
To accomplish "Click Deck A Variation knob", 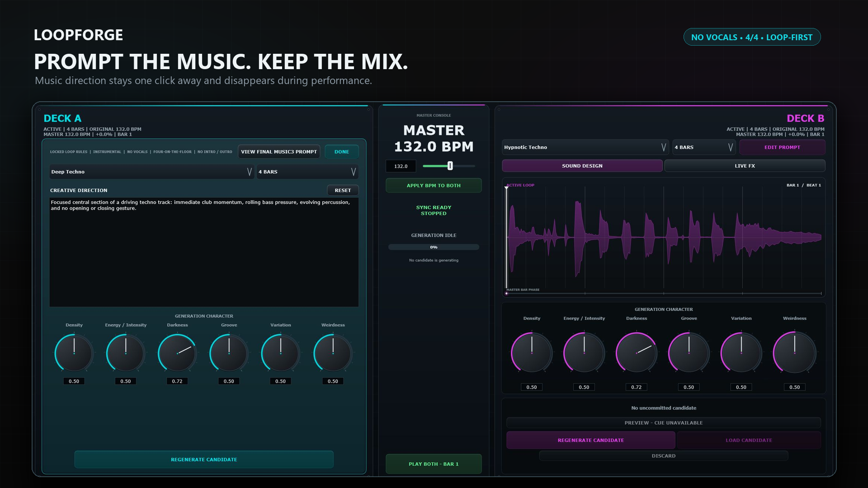I will (281, 353).
